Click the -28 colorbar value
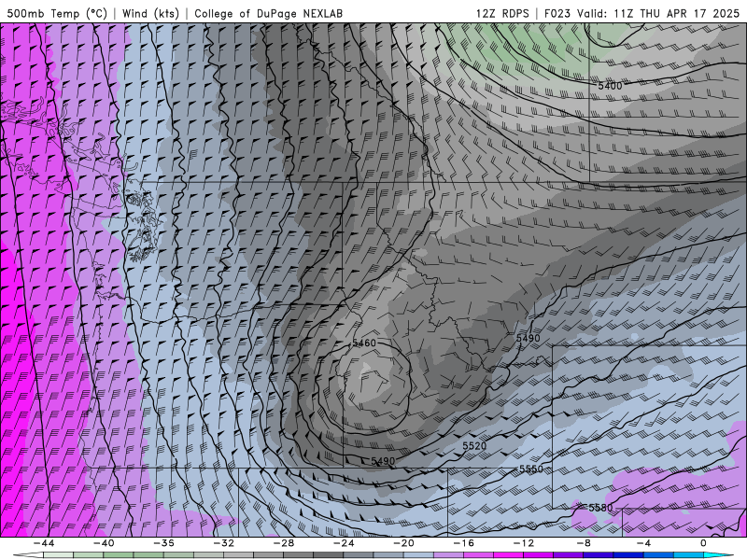747x560 pixels. [x=284, y=543]
